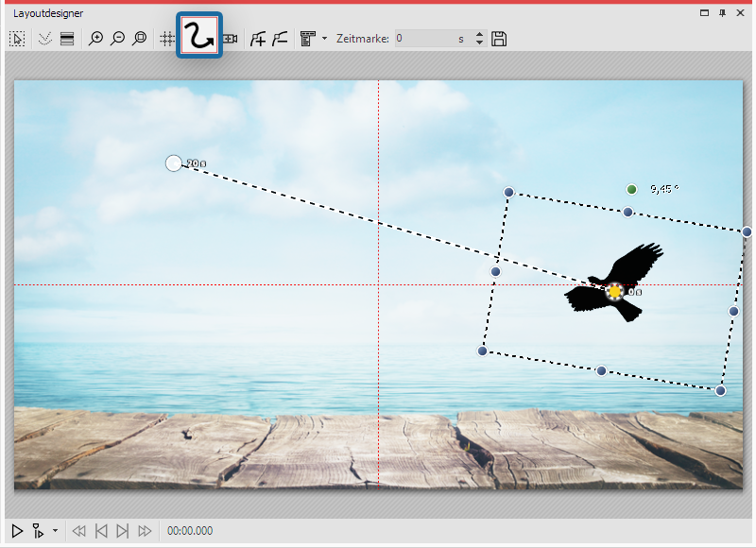Select the camera pan tool icon
Viewport: 756px width, 548px height.
pyautogui.click(x=230, y=39)
